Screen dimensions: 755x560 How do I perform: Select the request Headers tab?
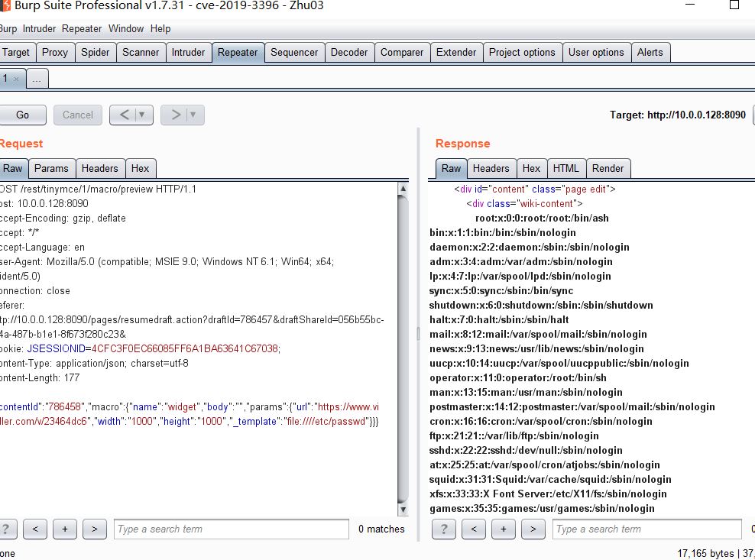pyautogui.click(x=99, y=169)
